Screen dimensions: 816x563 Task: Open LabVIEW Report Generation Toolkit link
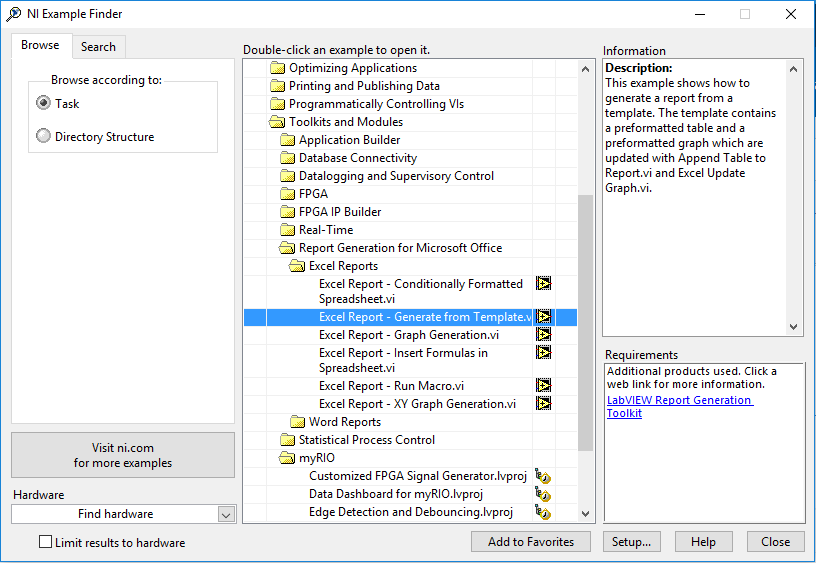(680, 406)
